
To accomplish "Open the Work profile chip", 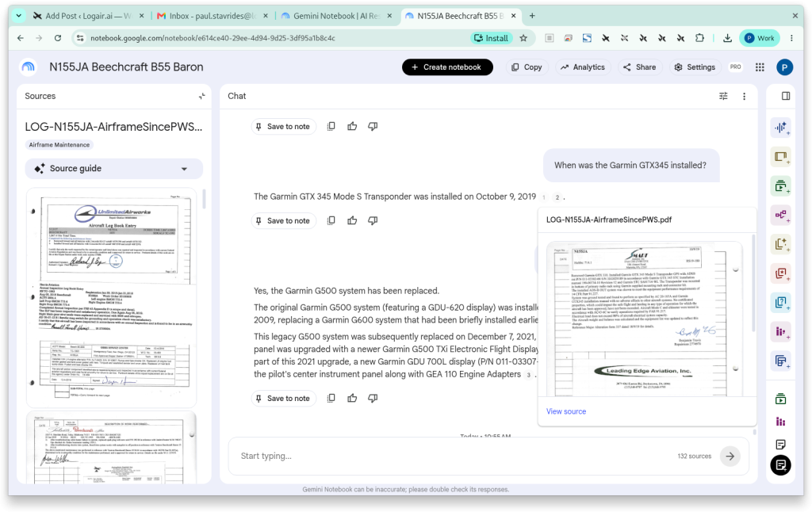I will 759,38.
